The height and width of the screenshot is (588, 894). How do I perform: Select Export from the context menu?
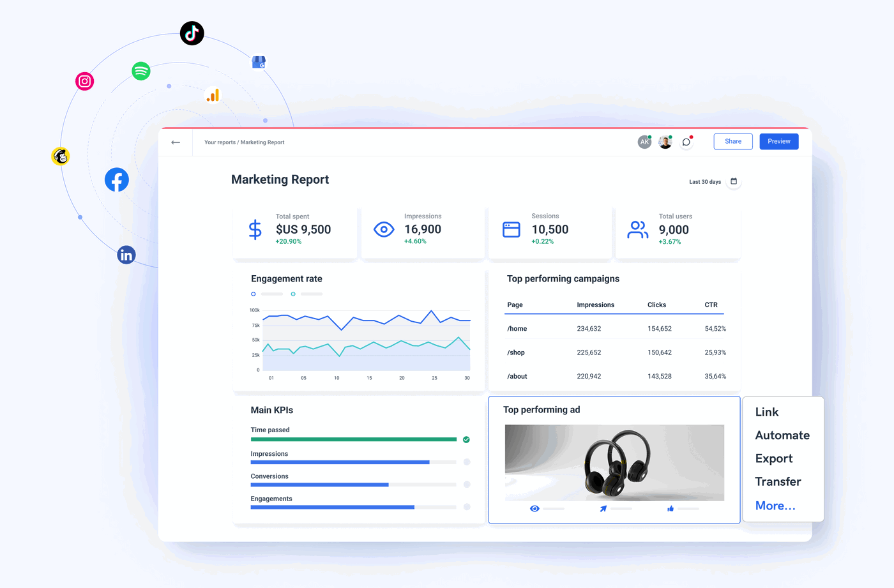(x=773, y=458)
